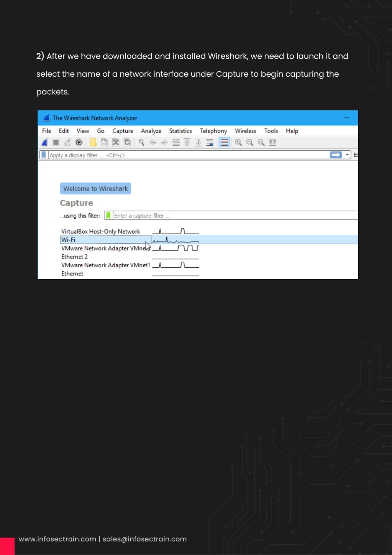Open the Telephony menu
This screenshot has height=555, width=392.
[213, 131]
